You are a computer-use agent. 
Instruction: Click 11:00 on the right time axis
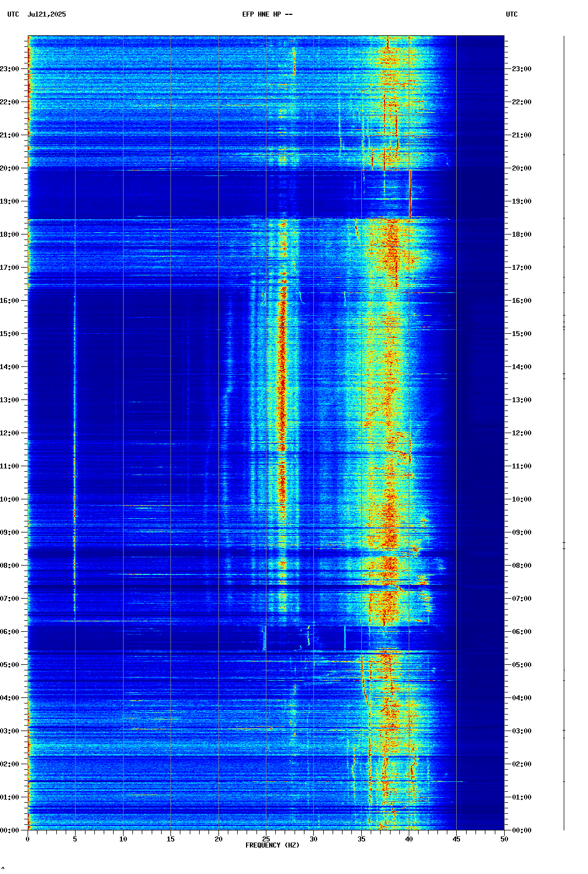(522, 466)
